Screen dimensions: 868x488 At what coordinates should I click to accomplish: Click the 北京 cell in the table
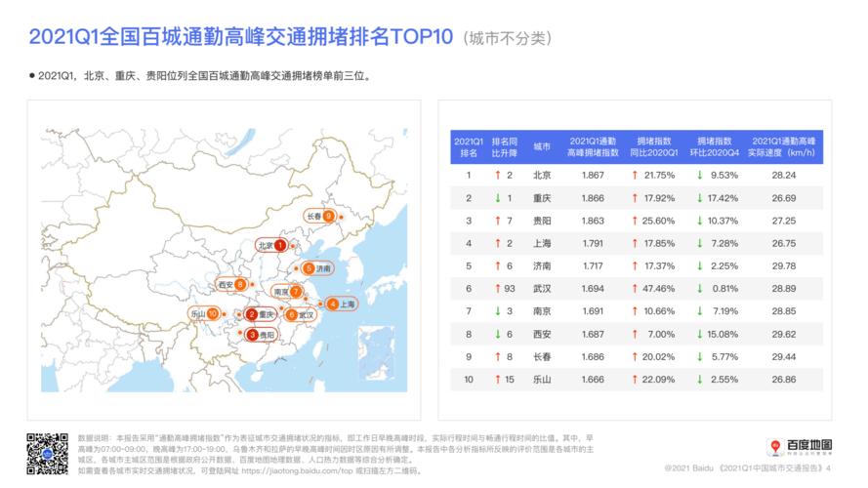pos(542,175)
